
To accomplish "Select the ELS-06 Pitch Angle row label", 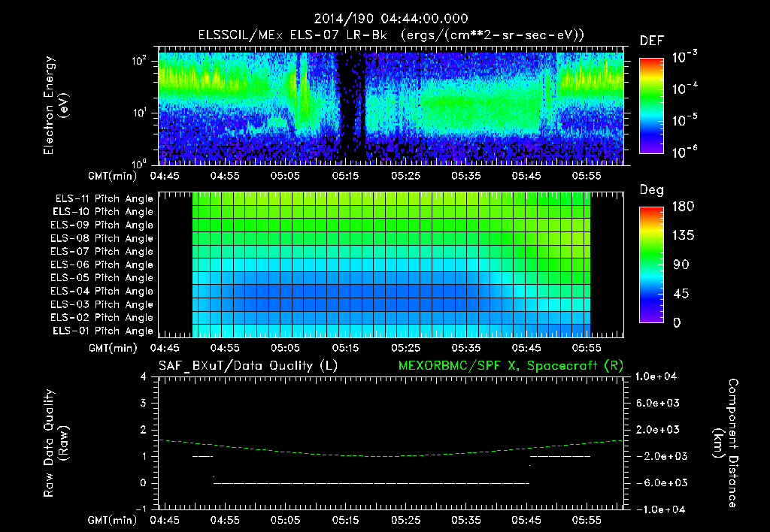I will click(102, 265).
